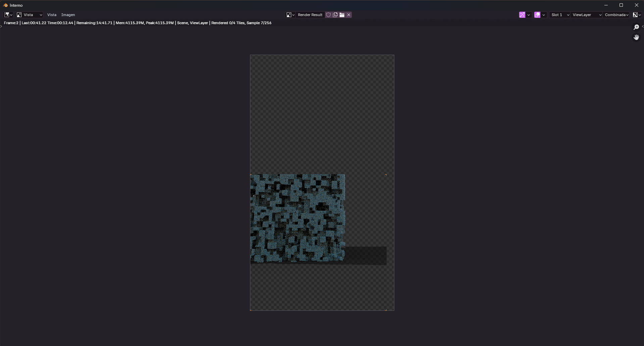Toggle fake user shield icon
Viewport: 644px width, 346px height.
(x=329, y=15)
